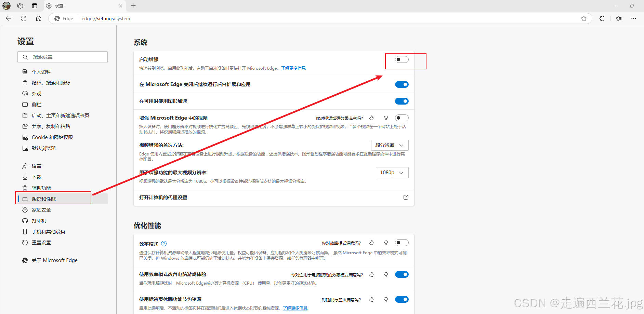Select the 下载 downloads icon
This screenshot has width=644, height=314.
(25, 177)
